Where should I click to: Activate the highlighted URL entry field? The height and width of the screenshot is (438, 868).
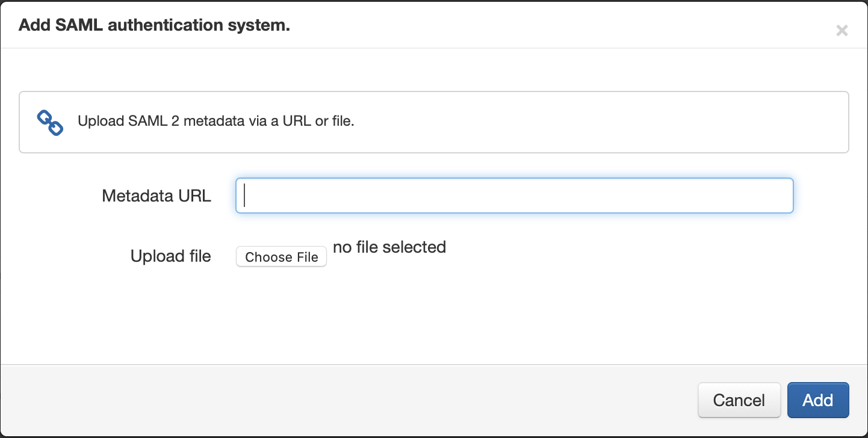514,195
